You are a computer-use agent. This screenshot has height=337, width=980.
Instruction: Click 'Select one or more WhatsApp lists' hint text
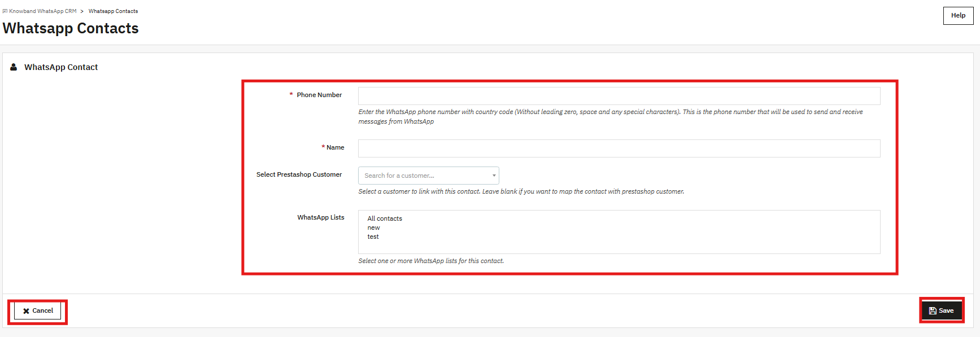431,261
